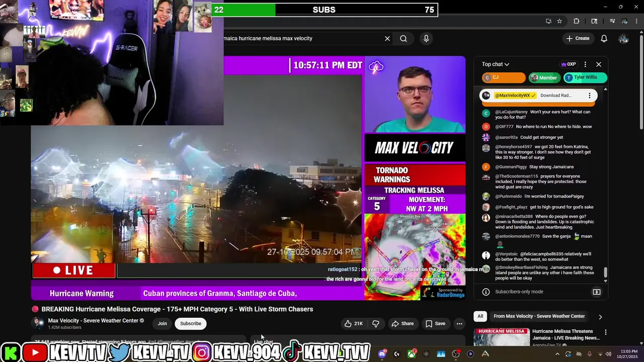
Task: Close the live chat panel
Action: [x=599, y=64]
